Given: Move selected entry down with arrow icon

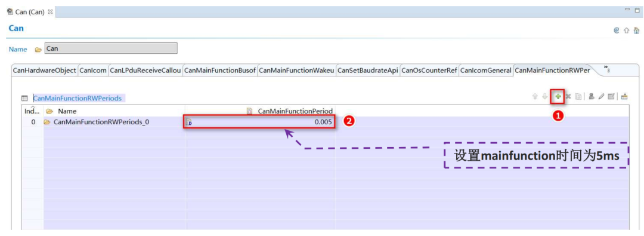Looking at the screenshot, I should point(545,96).
